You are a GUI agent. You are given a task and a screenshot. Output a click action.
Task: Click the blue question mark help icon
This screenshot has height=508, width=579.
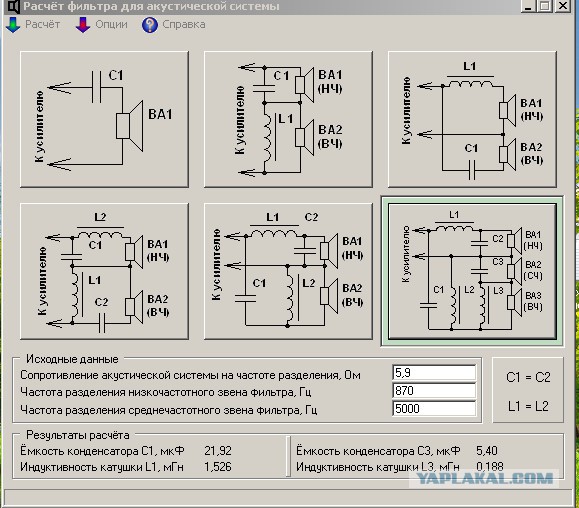coord(150,25)
